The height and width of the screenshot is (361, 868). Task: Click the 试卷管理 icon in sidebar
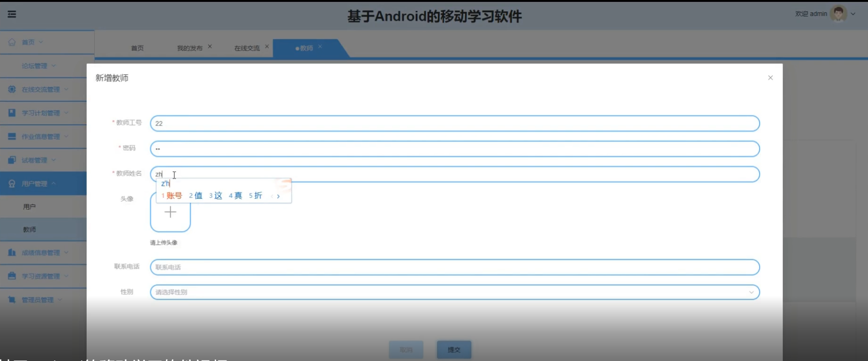point(12,160)
